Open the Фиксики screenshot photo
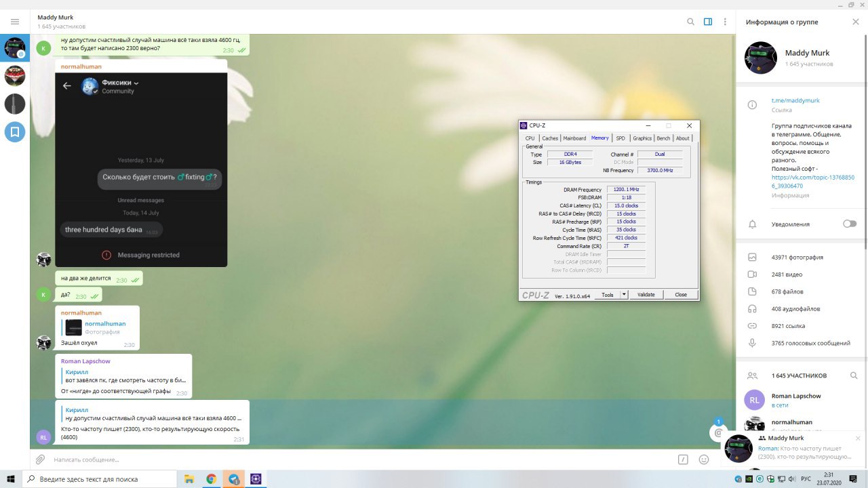Image resolution: width=868 pixels, height=488 pixels. click(141, 169)
